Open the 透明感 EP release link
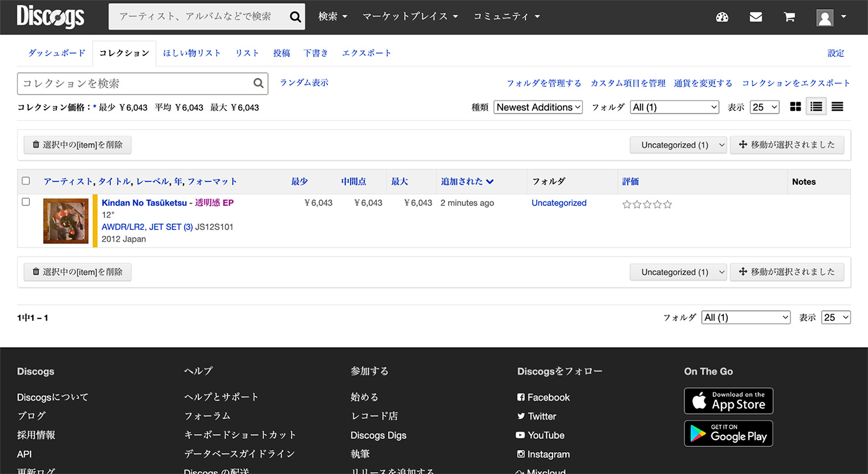 pos(214,203)
